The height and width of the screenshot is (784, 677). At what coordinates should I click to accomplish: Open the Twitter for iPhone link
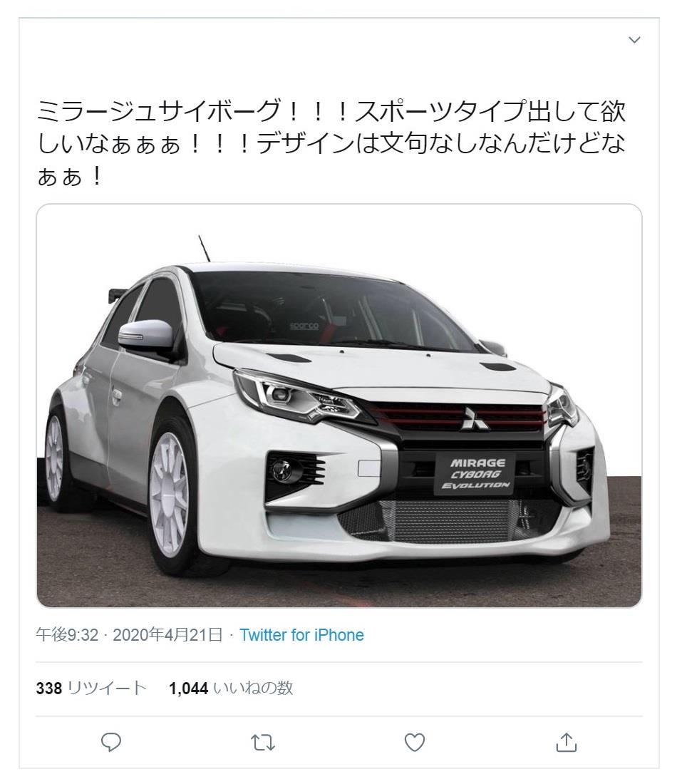click(301, 635)
